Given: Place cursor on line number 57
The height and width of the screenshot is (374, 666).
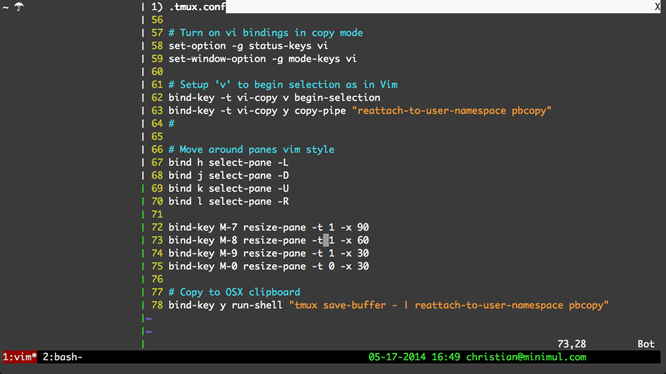Looking at the screenshot, I should pos(157,33).
